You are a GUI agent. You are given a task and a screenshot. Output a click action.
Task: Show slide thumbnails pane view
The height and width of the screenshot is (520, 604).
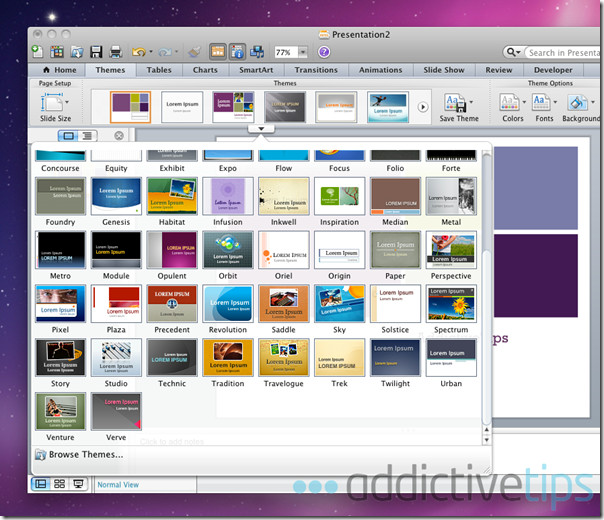pos(68,136)
